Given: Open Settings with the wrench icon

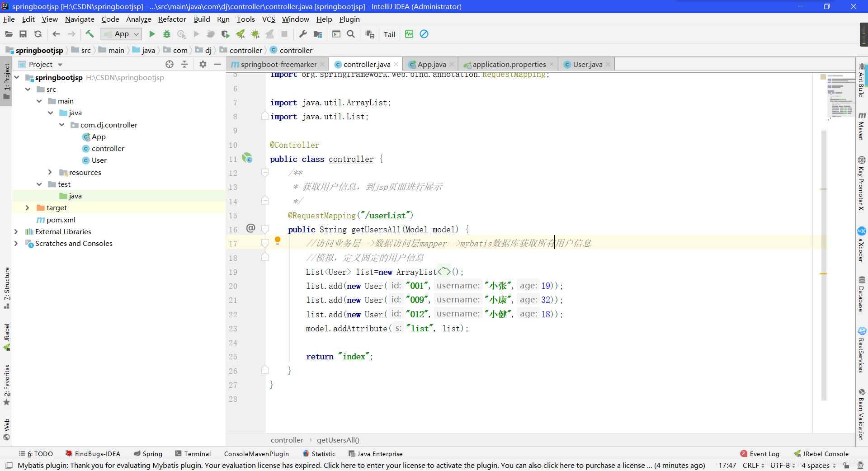Looking at the screenshot, I should pyautogui.click(x=303, y=34).
